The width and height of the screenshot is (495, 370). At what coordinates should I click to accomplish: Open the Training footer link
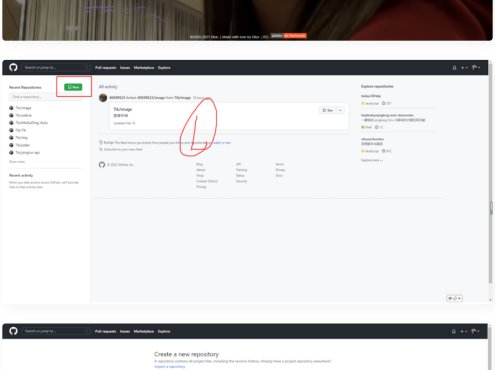tap(242, 170)
